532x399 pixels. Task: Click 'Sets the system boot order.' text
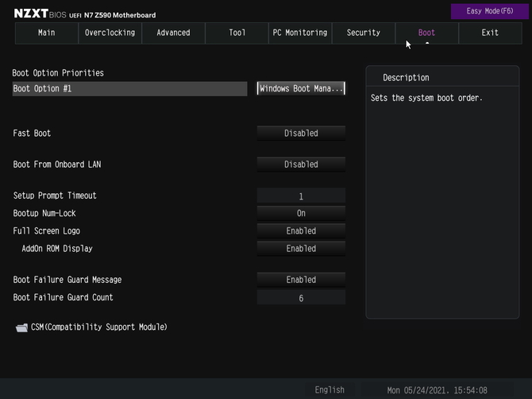click(x=426, y=98)
